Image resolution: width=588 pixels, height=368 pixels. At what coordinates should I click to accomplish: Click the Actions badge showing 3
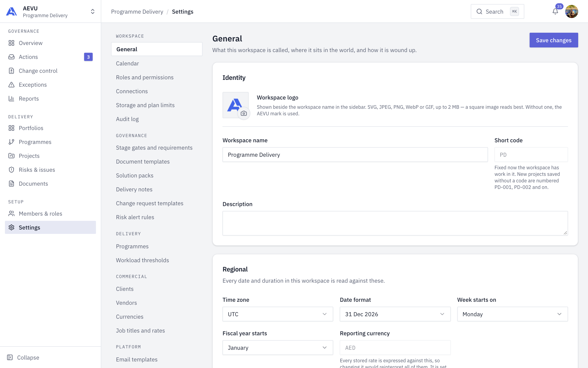(x=88, y=57)
